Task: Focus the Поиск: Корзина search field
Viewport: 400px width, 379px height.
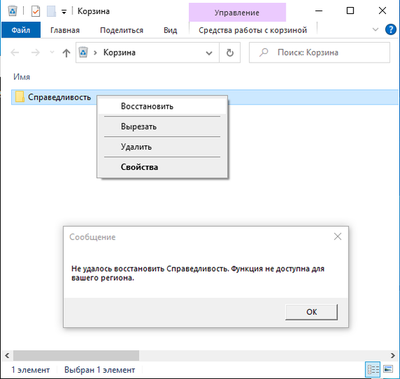Action: coord(319,53)
